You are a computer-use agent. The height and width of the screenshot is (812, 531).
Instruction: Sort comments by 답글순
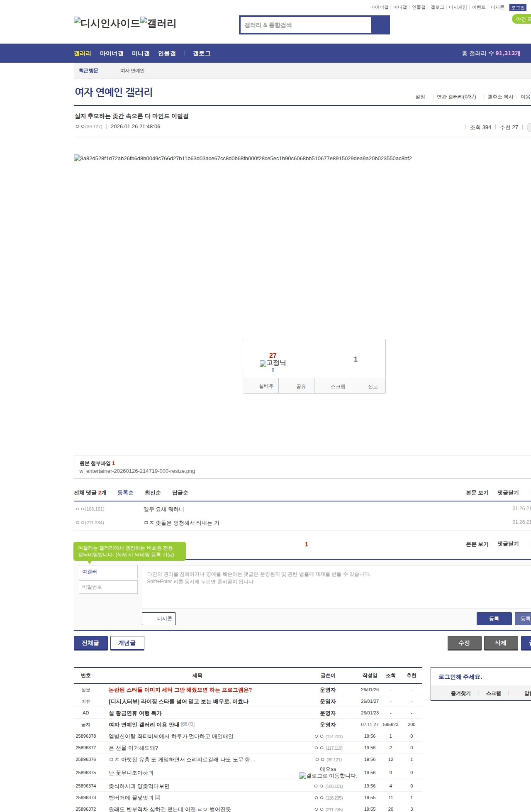pos(180,493)
